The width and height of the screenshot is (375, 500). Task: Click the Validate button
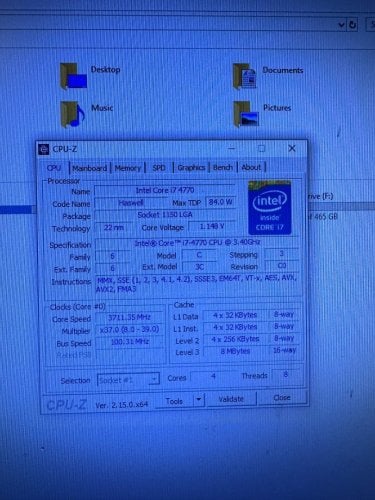pos(231,399)
